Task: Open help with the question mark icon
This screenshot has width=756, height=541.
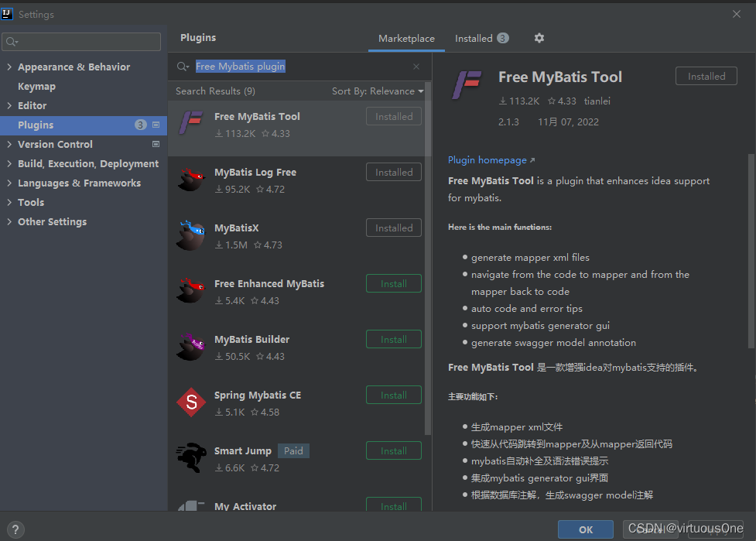Action: point(15,529)
